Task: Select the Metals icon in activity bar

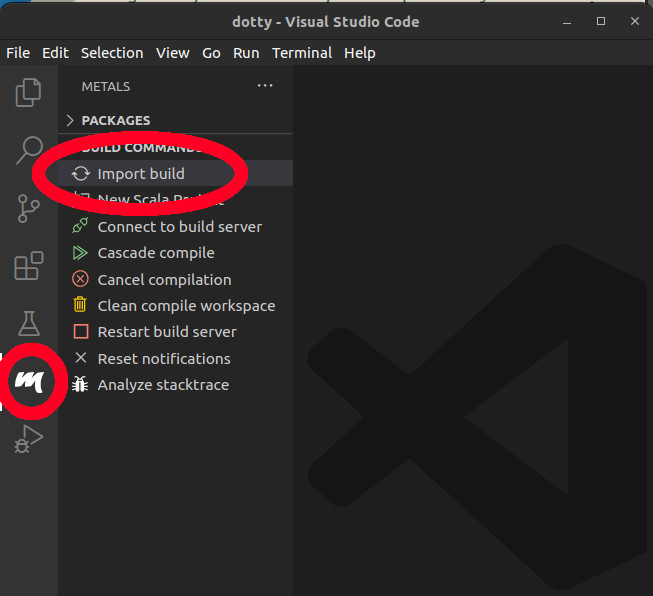Action: click(x=29, y=381)
